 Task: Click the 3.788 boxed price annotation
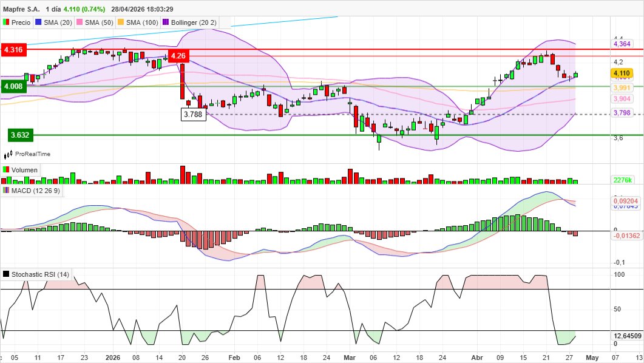pyautogui.click(x=193, y=114)
